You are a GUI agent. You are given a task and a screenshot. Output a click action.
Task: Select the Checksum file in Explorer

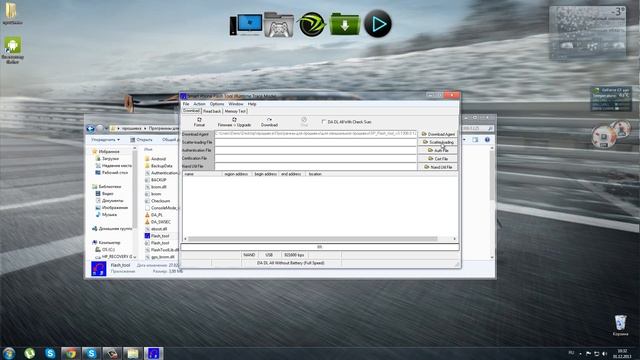tap(158, 201)
